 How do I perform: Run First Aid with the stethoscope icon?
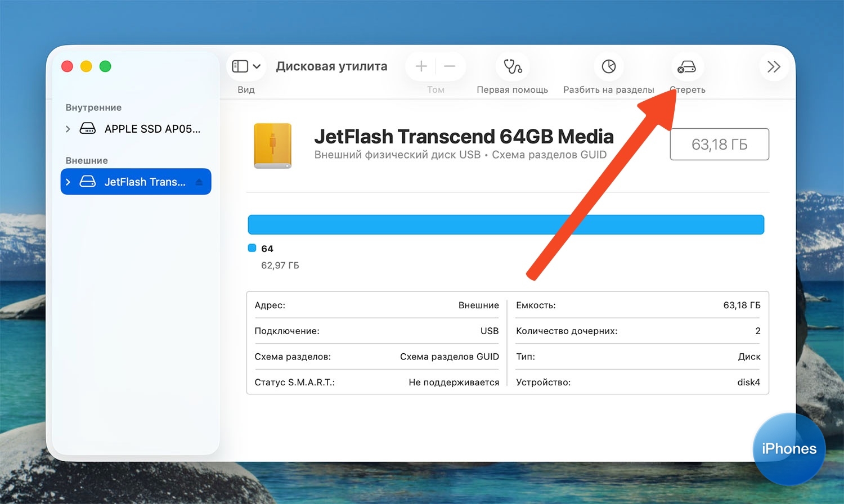pyautogui.click(x=513, y=66)
